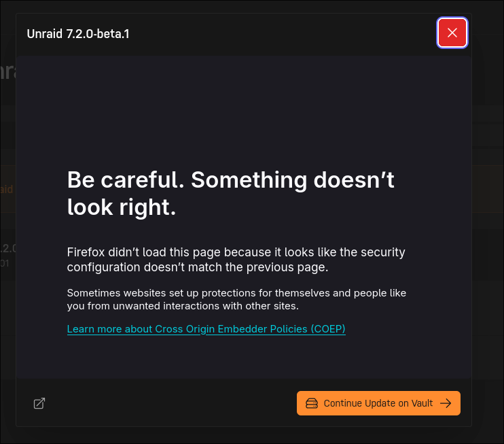Click blank area below the COEP link
Screen dimensions: 504x444
[x=244, y=357]
